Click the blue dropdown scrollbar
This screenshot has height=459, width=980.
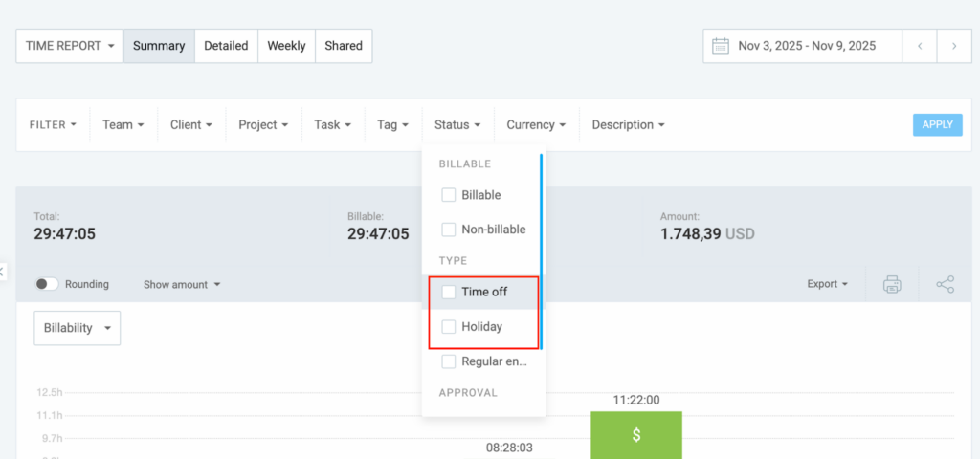point(542,249)
